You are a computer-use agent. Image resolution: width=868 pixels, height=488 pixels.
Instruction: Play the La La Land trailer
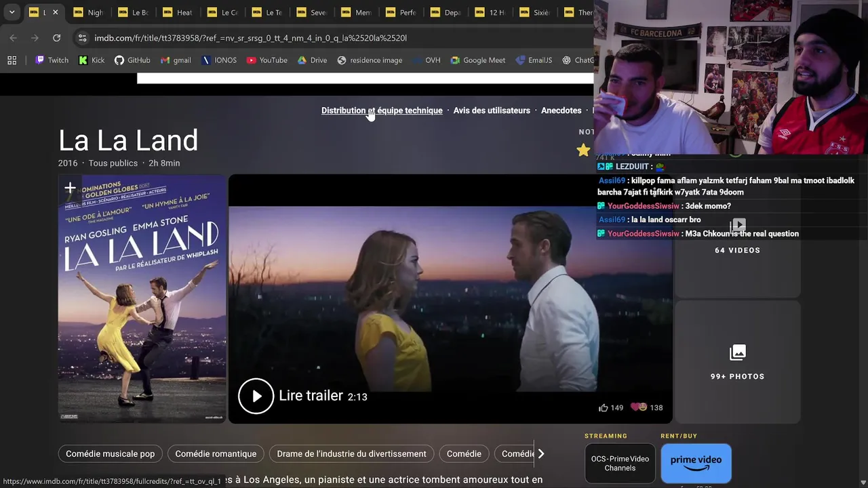[x=256, y=396]
